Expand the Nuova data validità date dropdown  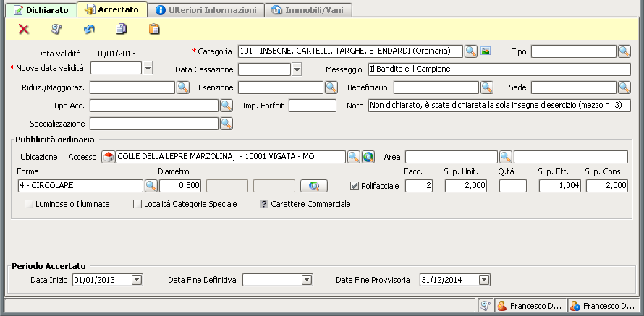point(148,69)
